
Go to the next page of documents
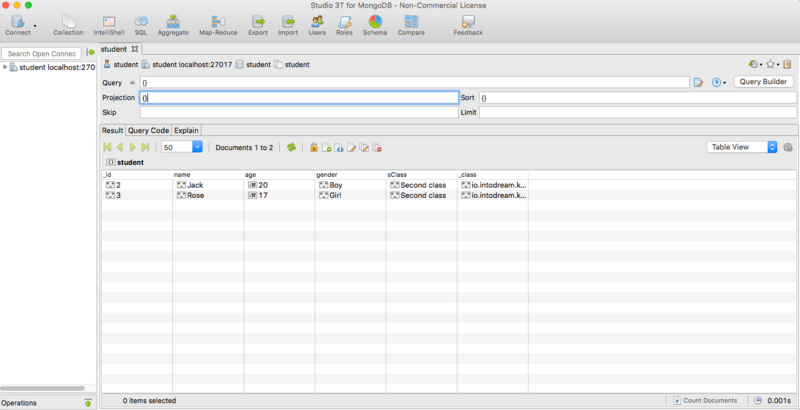[x=132, y=147]
